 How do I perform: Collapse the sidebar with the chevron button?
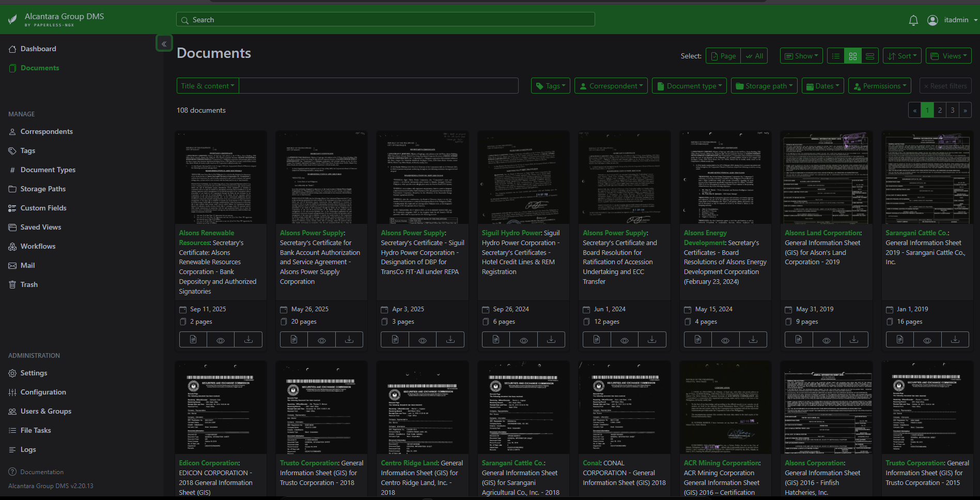(x=164, y=44)
